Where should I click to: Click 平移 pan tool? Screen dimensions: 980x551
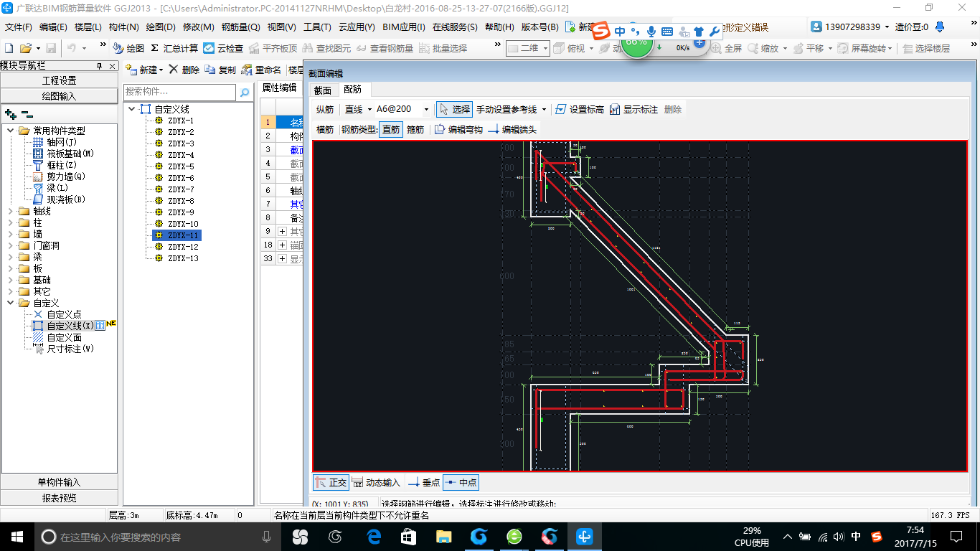click(x=809, y=48)
